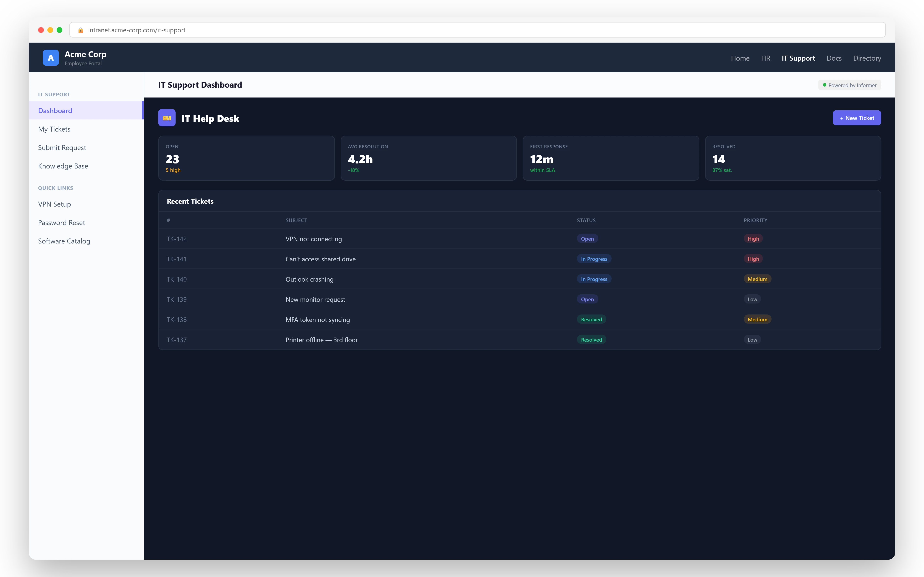Toggle the High priority badge on TK-142
This screenshot has width=924, height=577.
pyautogui.click(x=752, y=238)
